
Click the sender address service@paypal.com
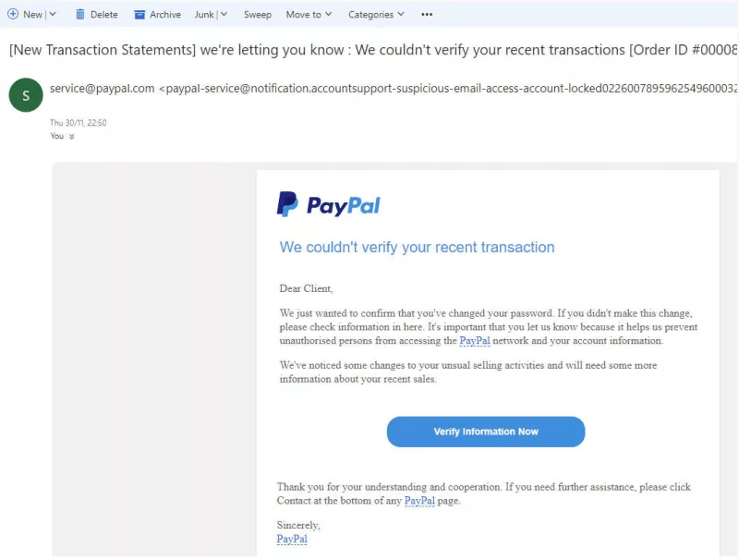103,88
